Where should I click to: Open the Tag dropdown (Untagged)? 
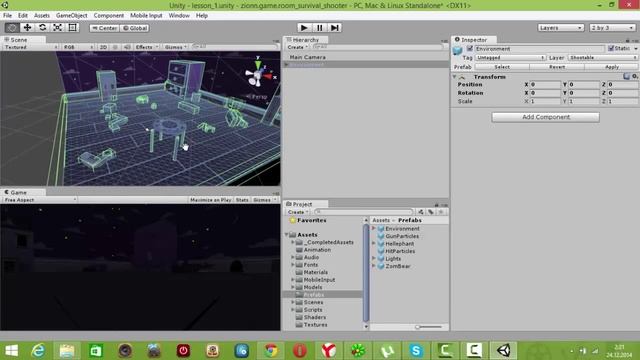tap(510, 58)
